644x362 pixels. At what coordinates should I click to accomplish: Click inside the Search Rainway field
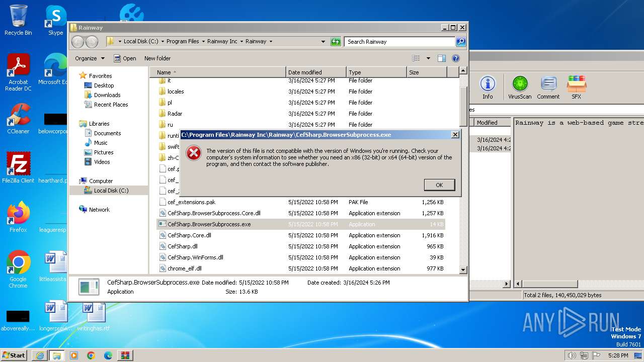[400, 42]
